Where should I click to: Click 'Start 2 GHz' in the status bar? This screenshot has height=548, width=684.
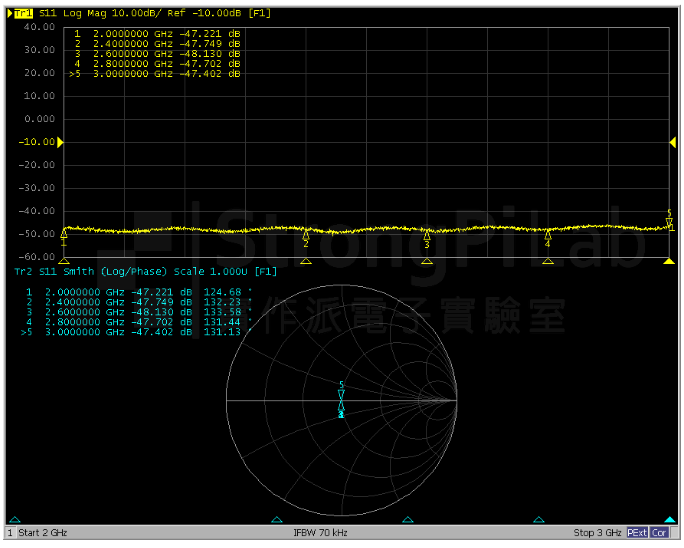[x=43, y=533]
